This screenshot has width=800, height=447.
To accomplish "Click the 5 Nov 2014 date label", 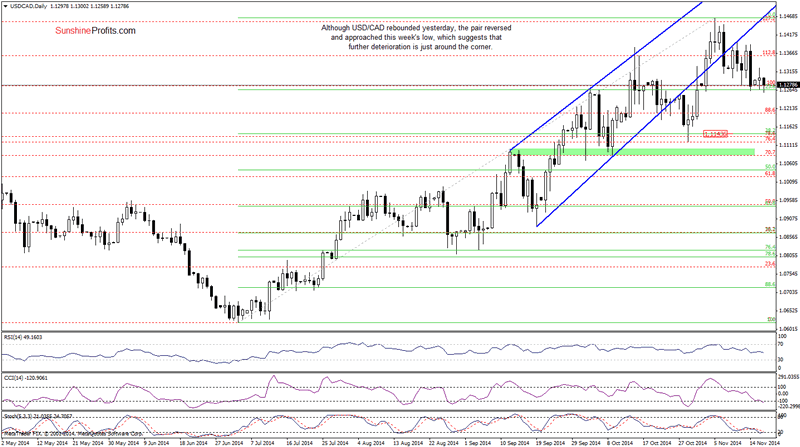I will click(x=727, y=443).
